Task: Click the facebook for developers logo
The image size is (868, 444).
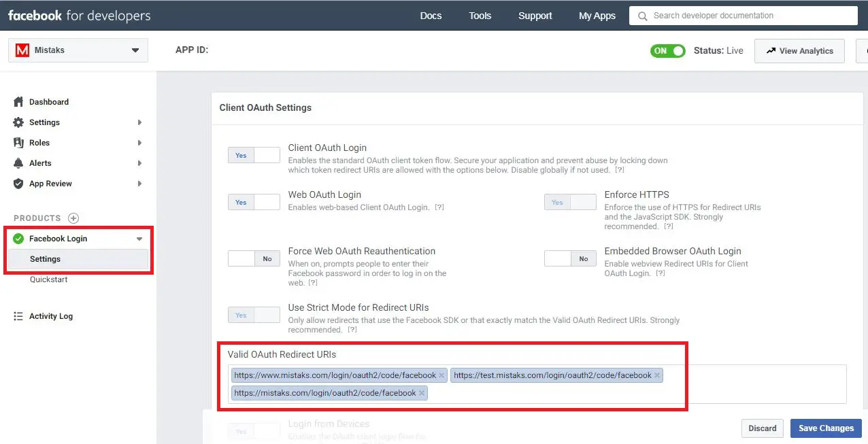Action: [x=79, y=15]
